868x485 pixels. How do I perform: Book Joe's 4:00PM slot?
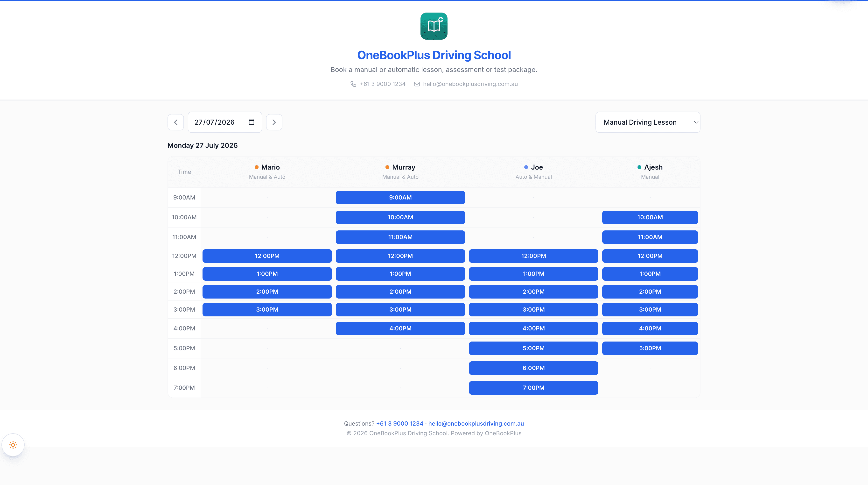pyautogui.click(x=533, y=328)
